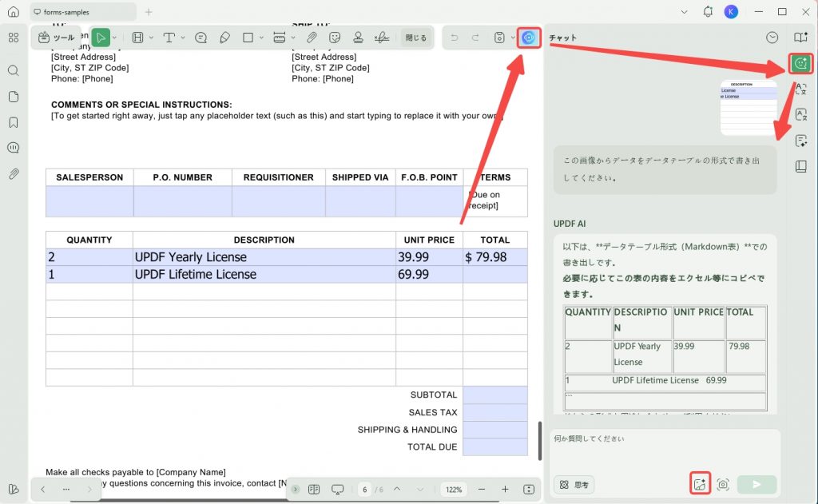Image resolution: width=818 pixels, height=504 pixels.
Task: Select the green AI chat mode icon
Action: click(x=800, y=64)
